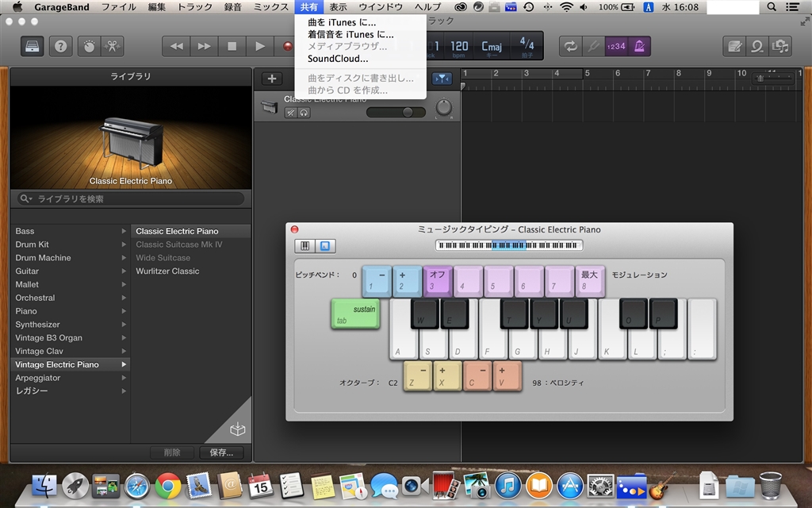Toggle the metronome button
The height and width of the screenshot is (508, 812).
[638, 46]
